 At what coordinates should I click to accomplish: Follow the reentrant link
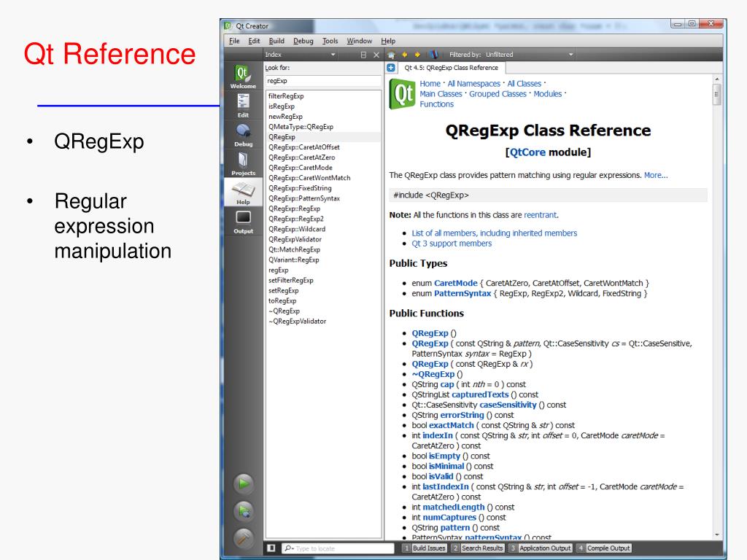point(540,215)
